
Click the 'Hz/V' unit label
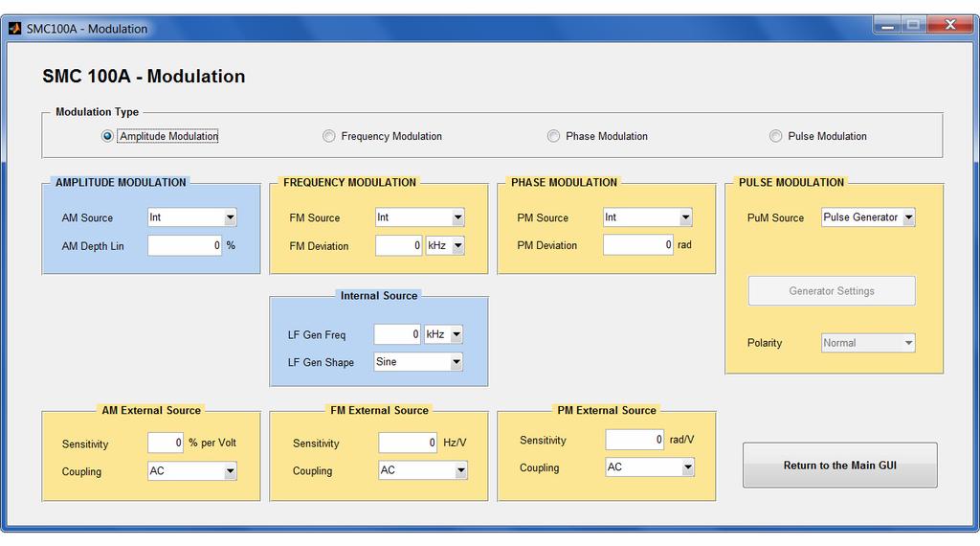click(455, 443)
